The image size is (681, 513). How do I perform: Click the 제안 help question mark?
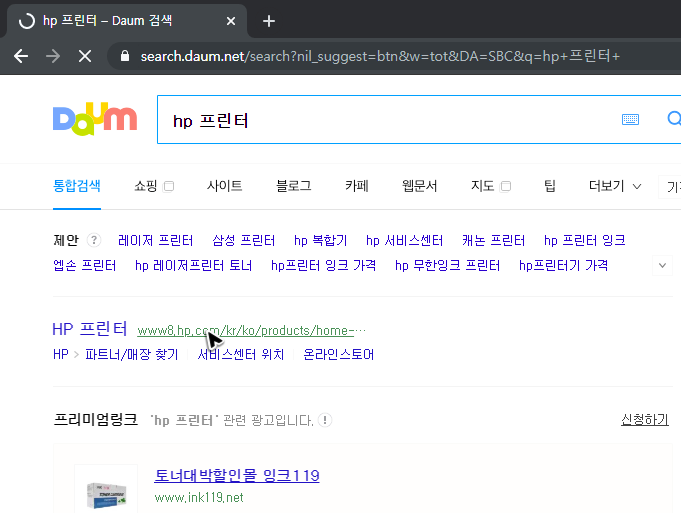coord(94,240)
